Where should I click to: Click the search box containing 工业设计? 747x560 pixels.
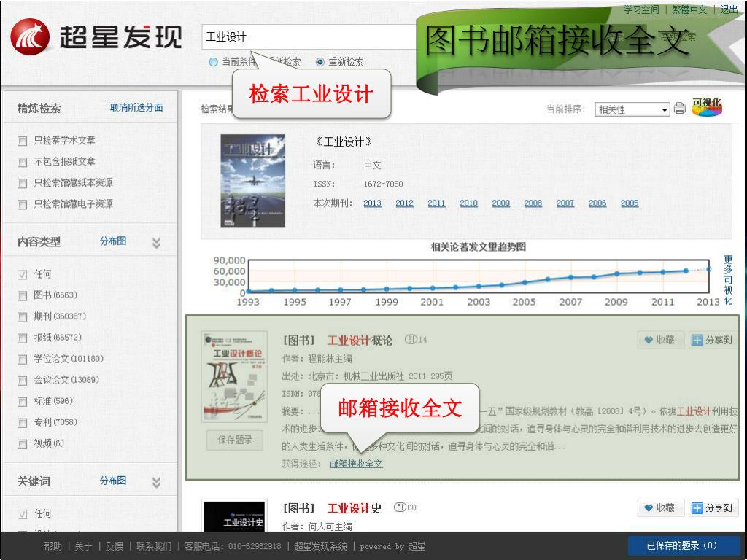[309, 36]
